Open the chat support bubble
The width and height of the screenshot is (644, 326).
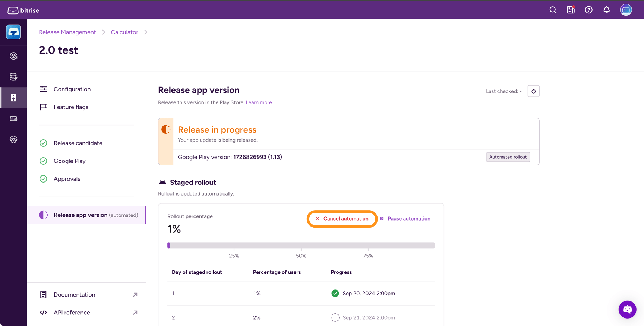tap(627, 309)
